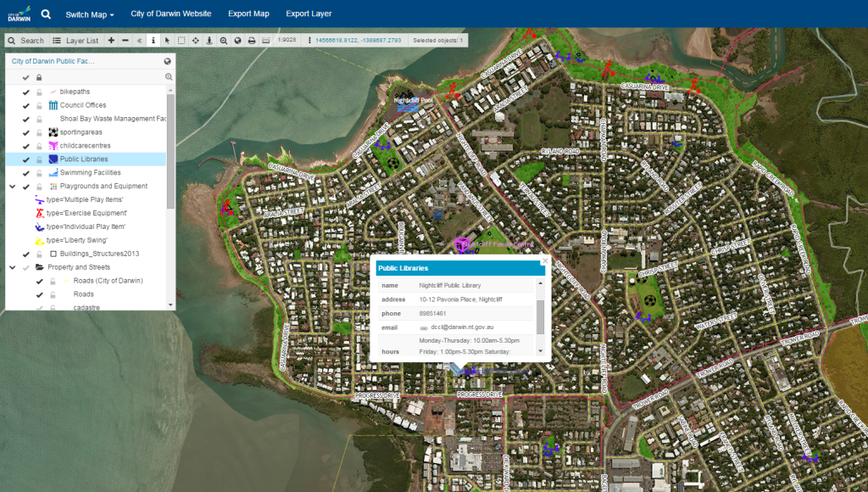Open the Layer List panel button

[75, 41]
